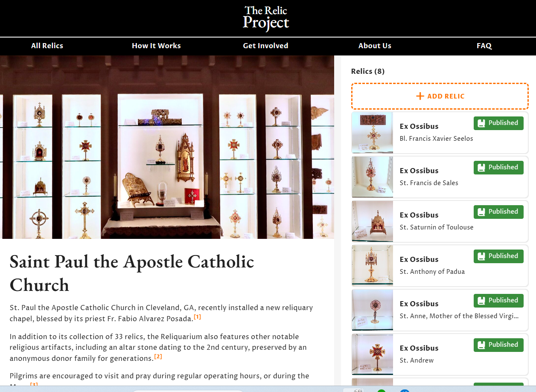Open the FAQ page
The image size is (536, 392).
click(x=484, y=46)
